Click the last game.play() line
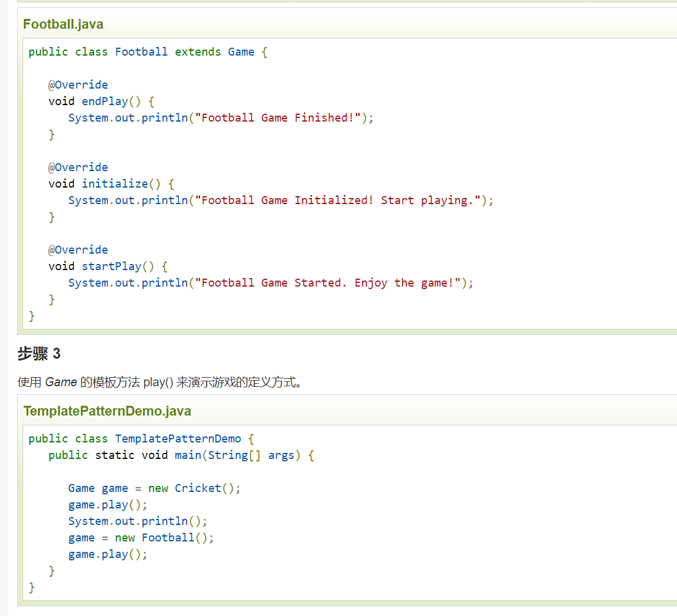The image size is (677, 616). tap(108, 554)
